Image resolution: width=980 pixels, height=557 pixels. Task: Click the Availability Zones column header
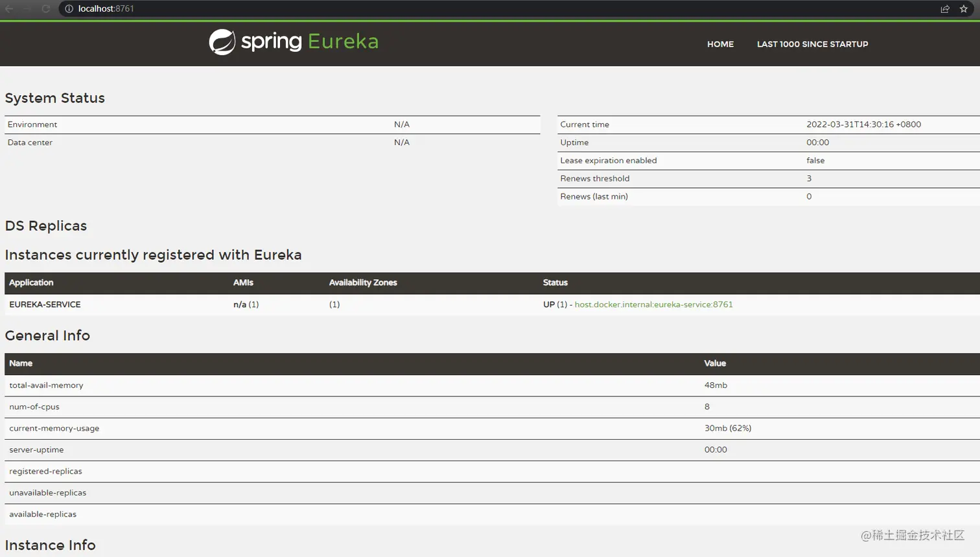(x=363, y=282)
